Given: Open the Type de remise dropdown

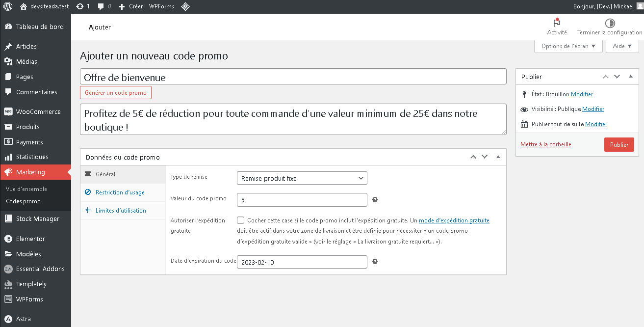Looking at the screenshot, I should coord(302,178).
